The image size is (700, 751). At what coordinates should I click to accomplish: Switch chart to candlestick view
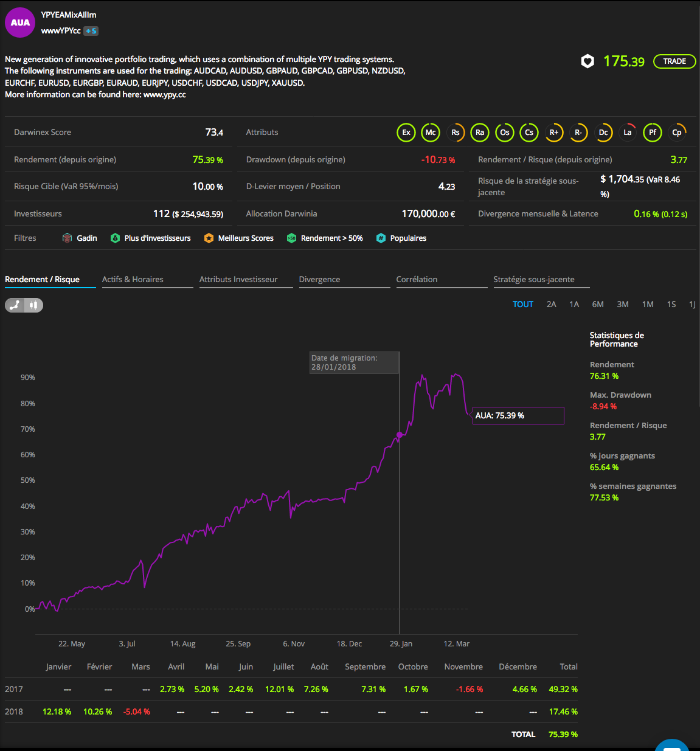[x=33, y=305]
